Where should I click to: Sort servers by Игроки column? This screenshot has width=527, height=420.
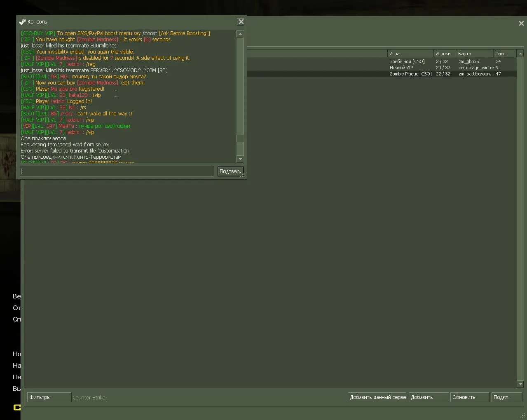coord(445,54)
